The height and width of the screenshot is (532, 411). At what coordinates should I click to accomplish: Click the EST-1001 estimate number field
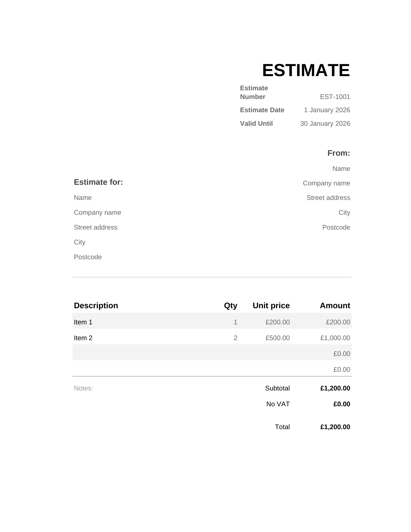pos(335,97)
